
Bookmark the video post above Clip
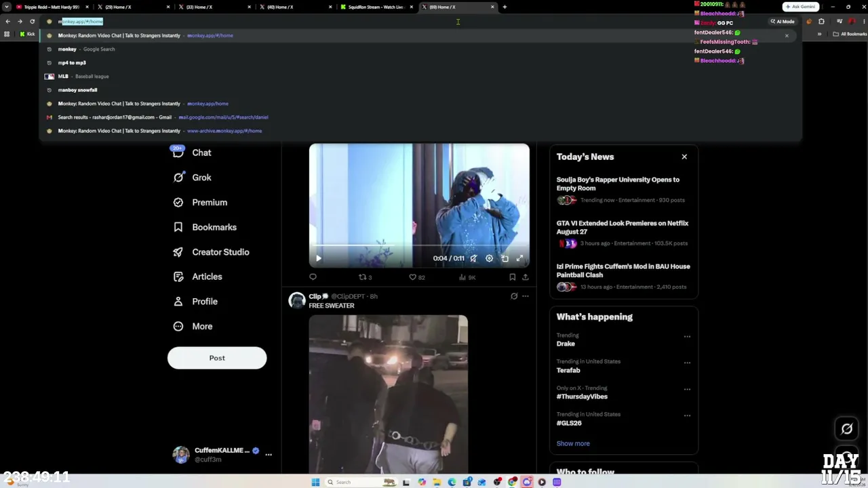point(512,277)
